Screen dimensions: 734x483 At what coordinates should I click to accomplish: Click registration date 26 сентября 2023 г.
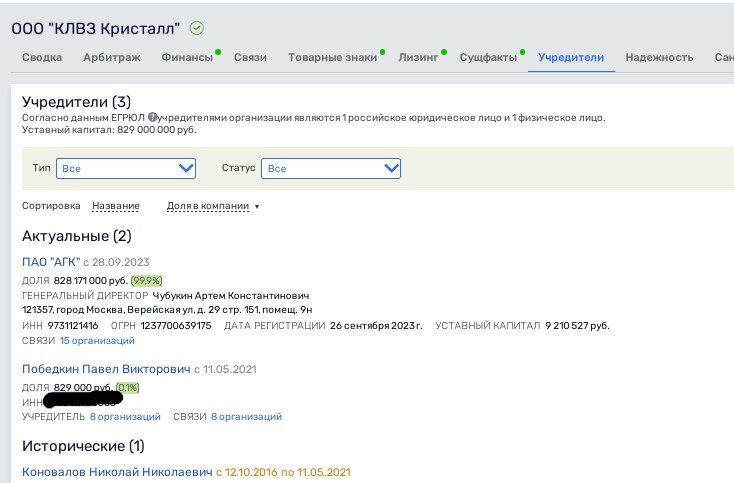click(376, 325)
